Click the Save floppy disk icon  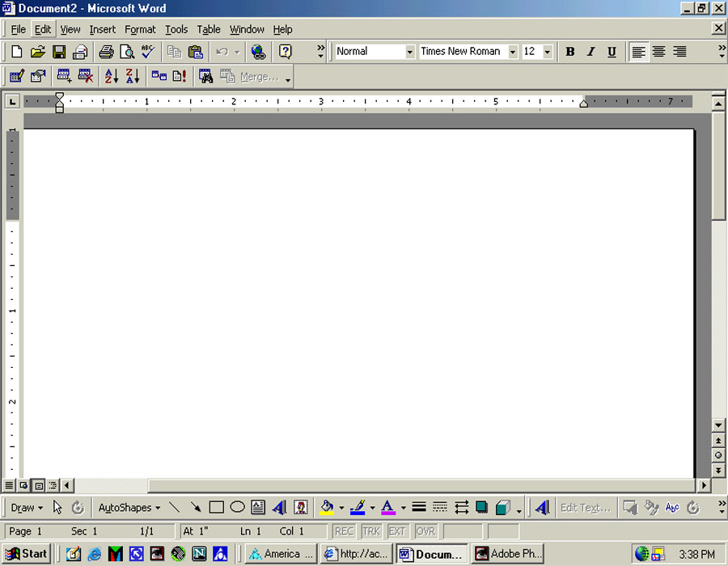(x=59, y=52)
